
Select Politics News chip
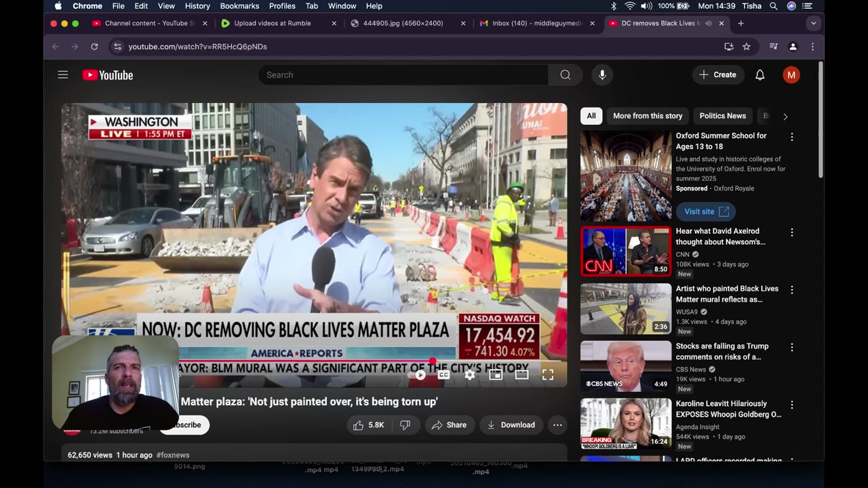coord(722,116)
